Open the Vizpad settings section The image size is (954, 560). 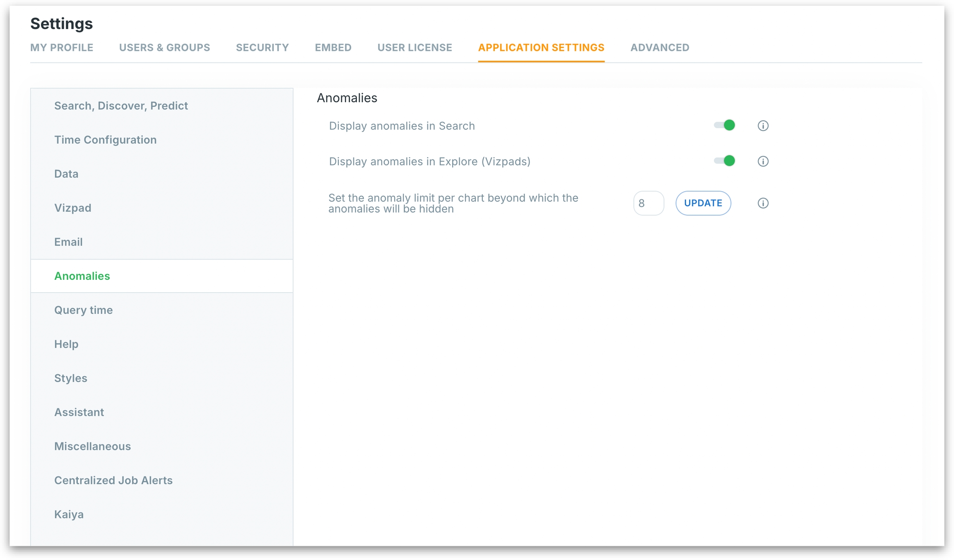coord(73,208)
